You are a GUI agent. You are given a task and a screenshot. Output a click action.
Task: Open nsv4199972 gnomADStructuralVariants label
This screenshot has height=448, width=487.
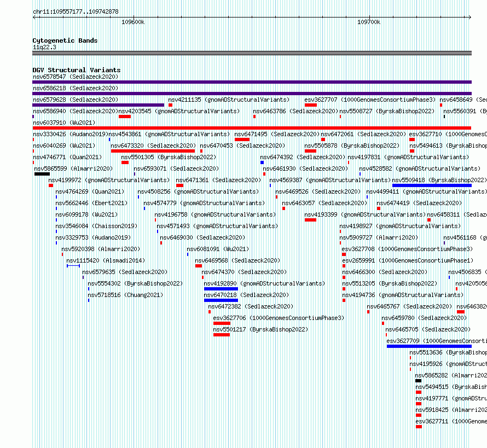pyautogui.click(x=109, y=180)
